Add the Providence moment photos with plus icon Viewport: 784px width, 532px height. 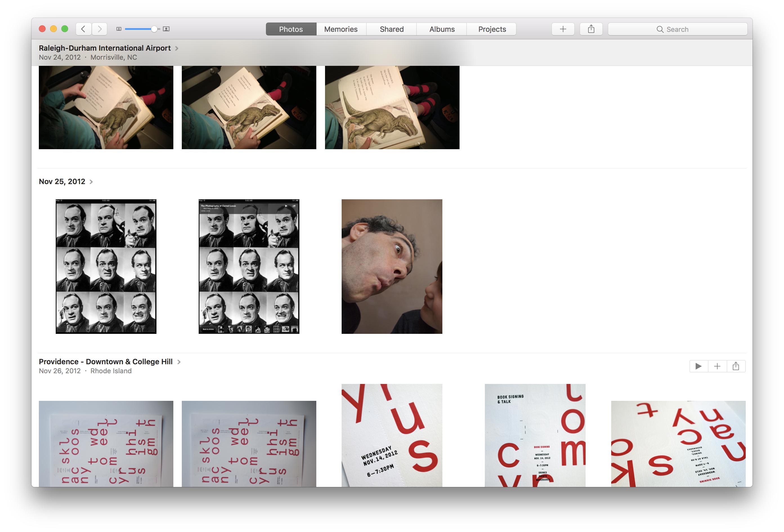tap(717, 366)
